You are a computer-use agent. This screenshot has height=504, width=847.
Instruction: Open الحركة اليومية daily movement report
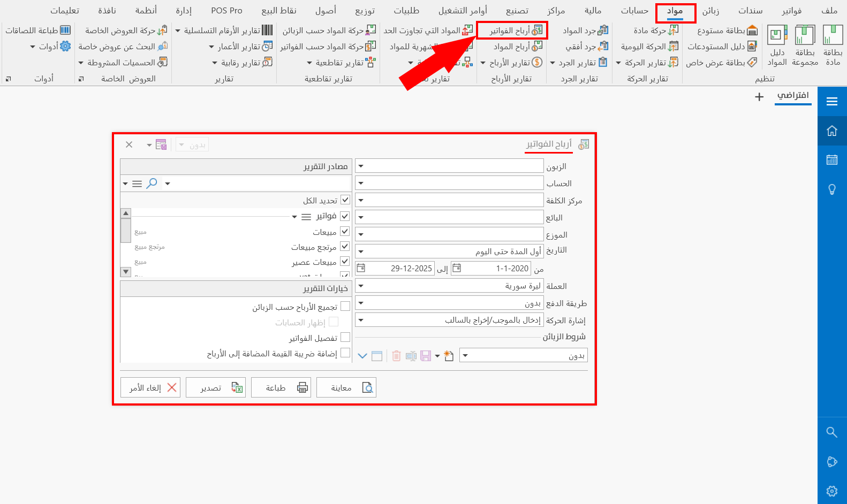649,47
